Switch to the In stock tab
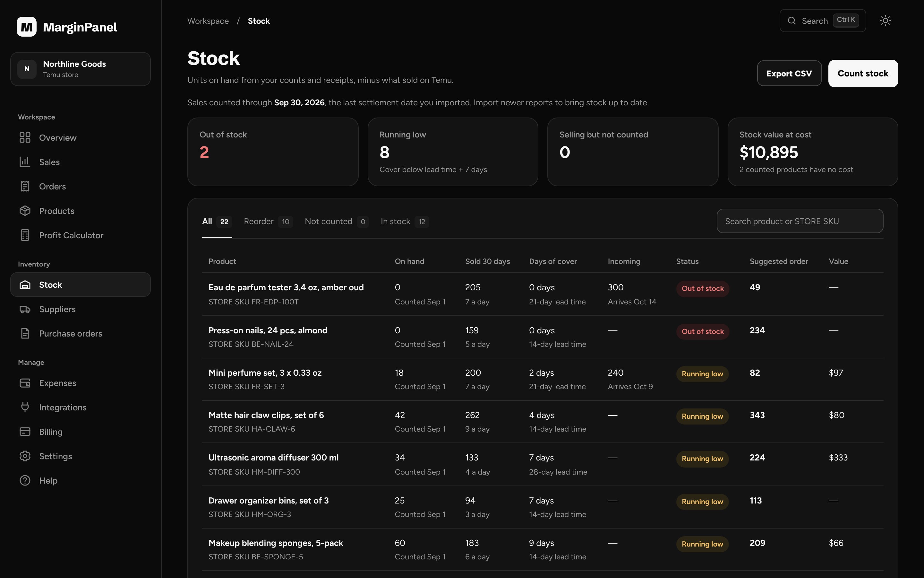Image resolution: width=924 pixels, height=578 pixels. pos(405,222)
